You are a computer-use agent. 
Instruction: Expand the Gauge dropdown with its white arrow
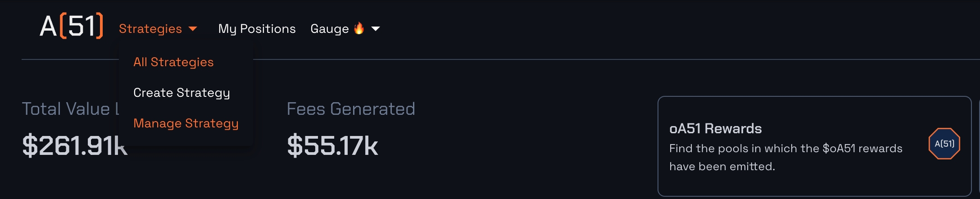[x=375, y=29]
